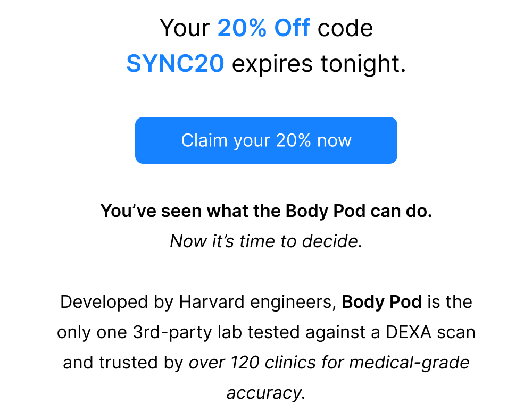Click the word Your in the top heading
Viewport: 532px width, 420px height.
point(185,28)
